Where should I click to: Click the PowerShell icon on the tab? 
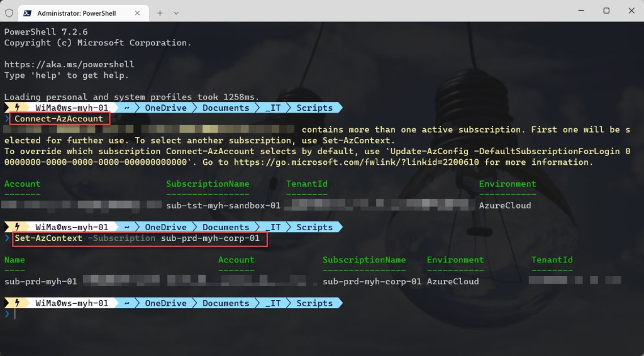[x=28, y=13]
